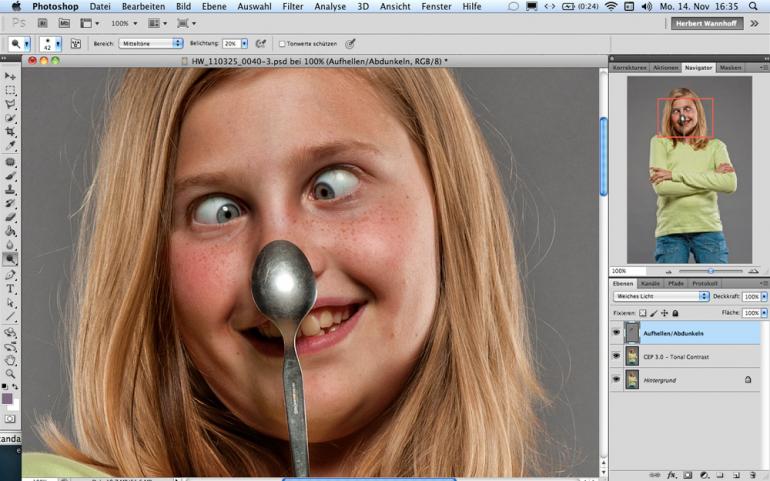Viewport: 770px width, 481px height.
Task: Select the Blur tool
Action: pyautogui.click(x=10, y=245)
